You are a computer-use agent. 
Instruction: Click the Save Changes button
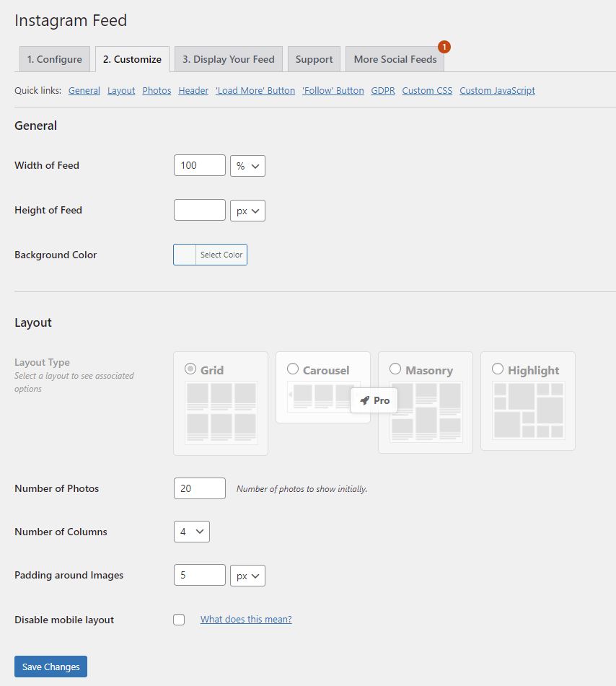50,667
